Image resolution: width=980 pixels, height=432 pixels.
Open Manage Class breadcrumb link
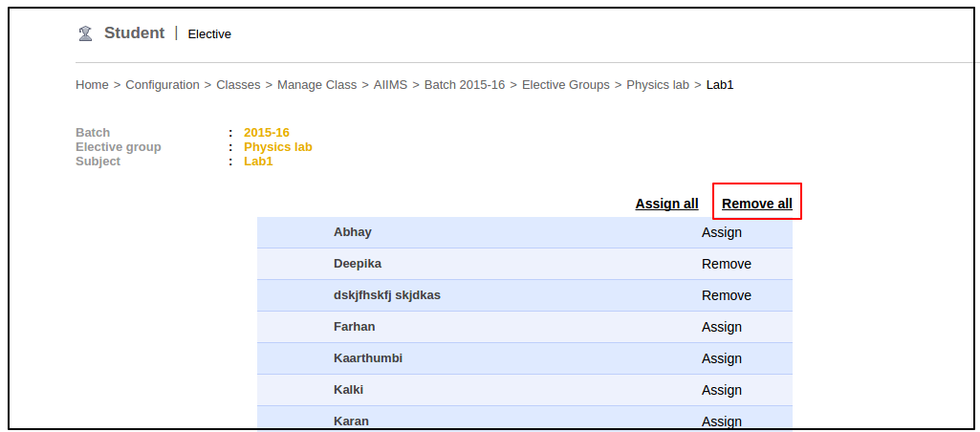tap(316, 85)
